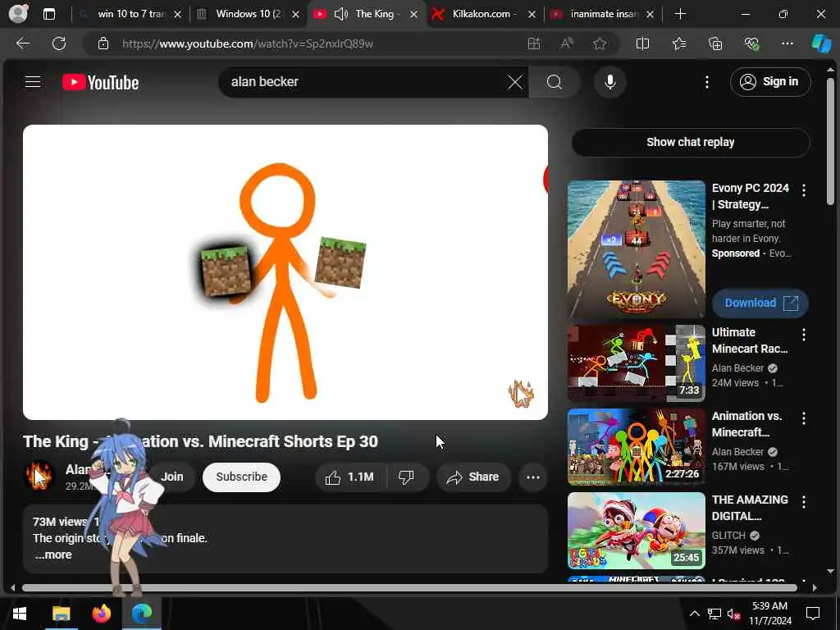This screenshot has width=840, height=630.
Task: Close the Kilkakon.com tab
Action: point(532,15)
